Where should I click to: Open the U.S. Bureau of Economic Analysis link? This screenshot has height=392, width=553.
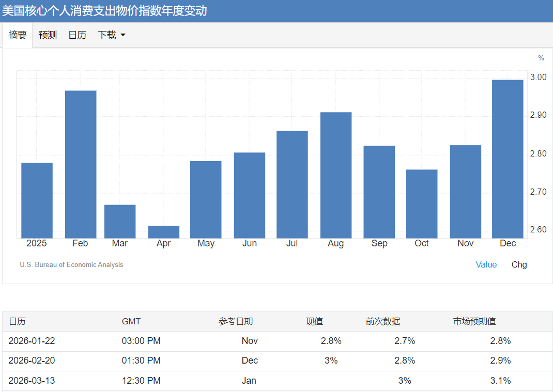(71, 264)
